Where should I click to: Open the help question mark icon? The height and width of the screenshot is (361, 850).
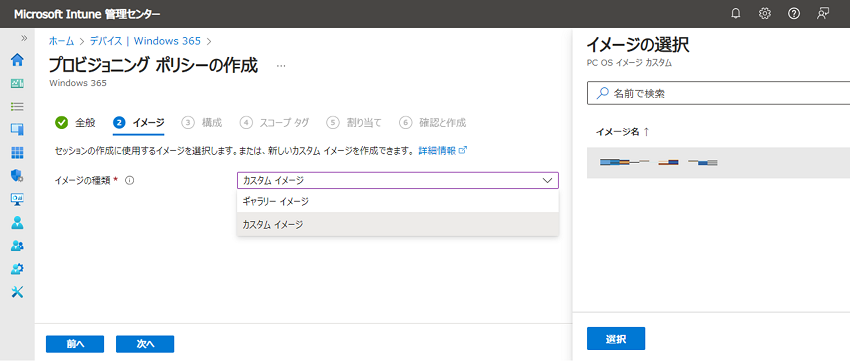pos(794,14)
